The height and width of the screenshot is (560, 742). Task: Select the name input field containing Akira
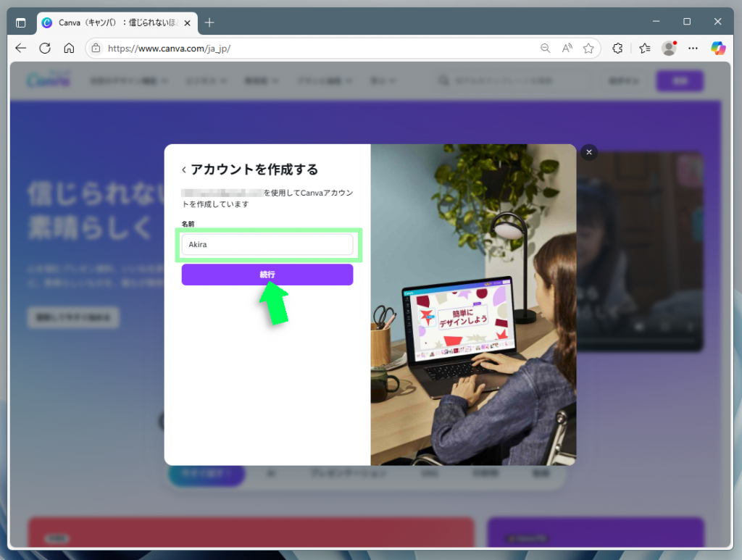[x=268, y=245]
